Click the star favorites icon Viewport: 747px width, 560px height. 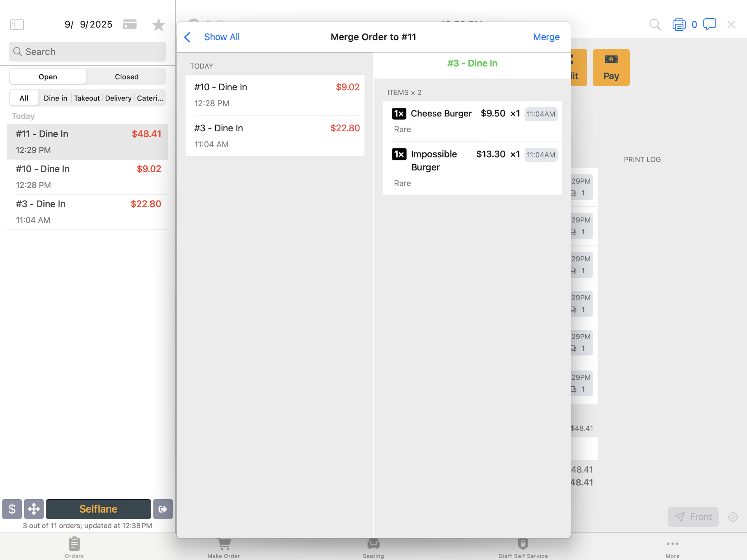tap(158, 25)
